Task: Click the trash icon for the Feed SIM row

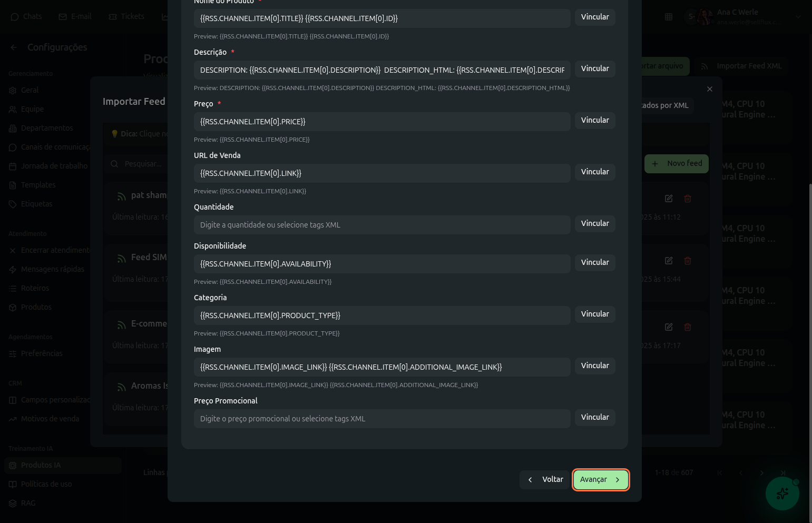Action: coord(688,261)
